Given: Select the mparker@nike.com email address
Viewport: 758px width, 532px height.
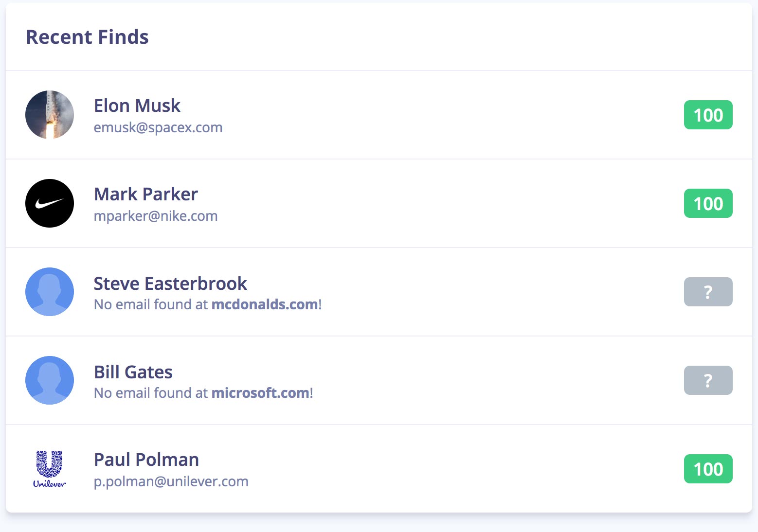Looking at the screenshot, I should (x=156, y=216).
